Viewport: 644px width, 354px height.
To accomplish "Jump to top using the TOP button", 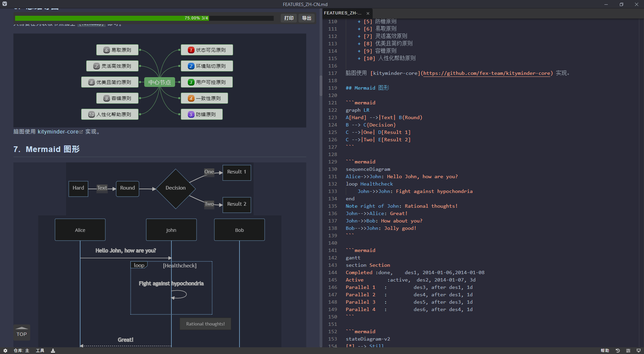I will pyautogui.click(x=22, y=332).
